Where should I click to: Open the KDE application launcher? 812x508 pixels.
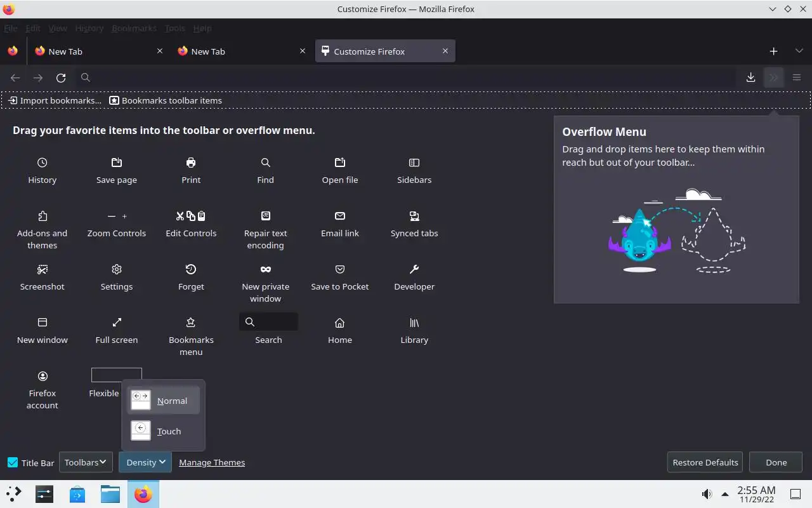[14, 493]
